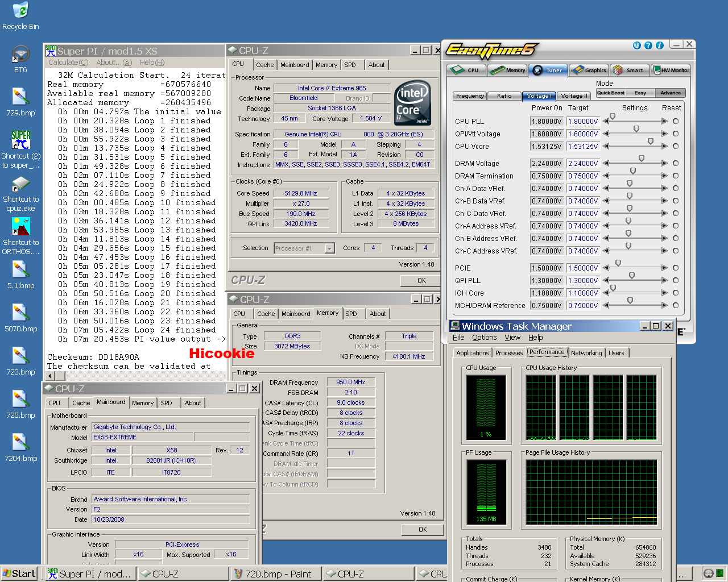This screenshot has width=728, height=582.
Task: Select the QPI/Vtt Voltage reset radio button
Action: pos(676,134)
